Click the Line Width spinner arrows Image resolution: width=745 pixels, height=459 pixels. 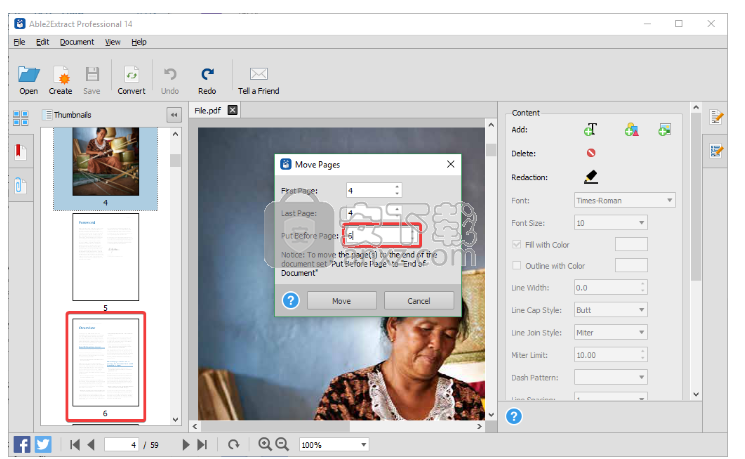pos(642,287)
